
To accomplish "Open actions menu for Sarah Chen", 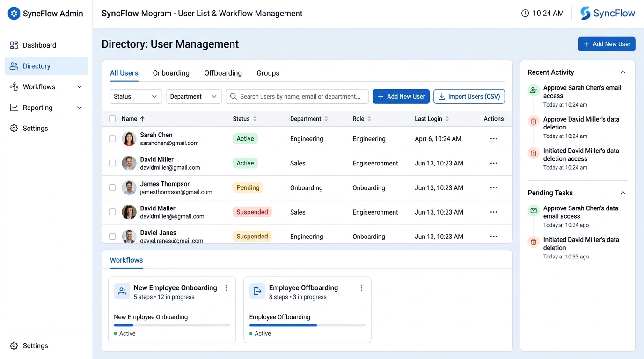I will [494, 139].
